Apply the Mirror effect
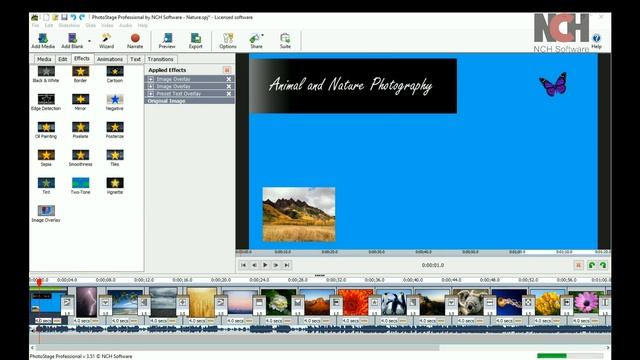The image size is (640, 360). tap(80, 102)
